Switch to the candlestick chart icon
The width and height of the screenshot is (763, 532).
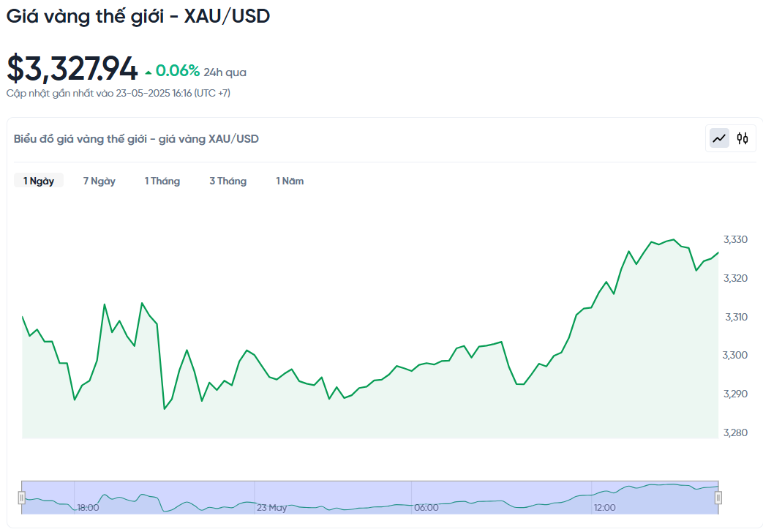pyautogui.click(x=743, y=138)
